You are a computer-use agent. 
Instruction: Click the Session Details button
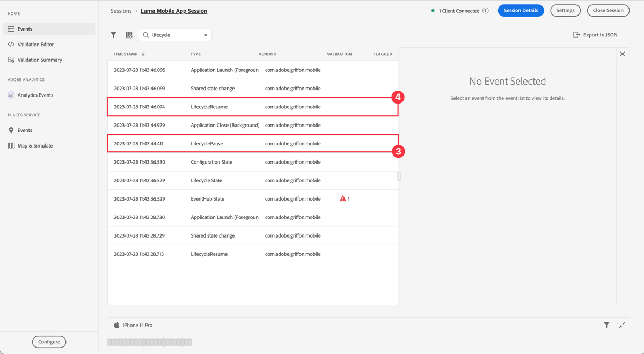tap(521, 10)
